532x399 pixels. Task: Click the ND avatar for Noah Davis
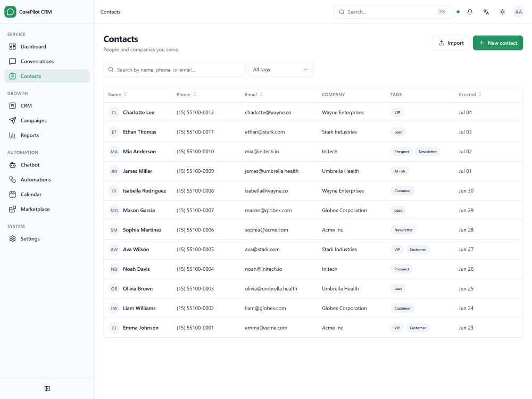tap(114, 269)
